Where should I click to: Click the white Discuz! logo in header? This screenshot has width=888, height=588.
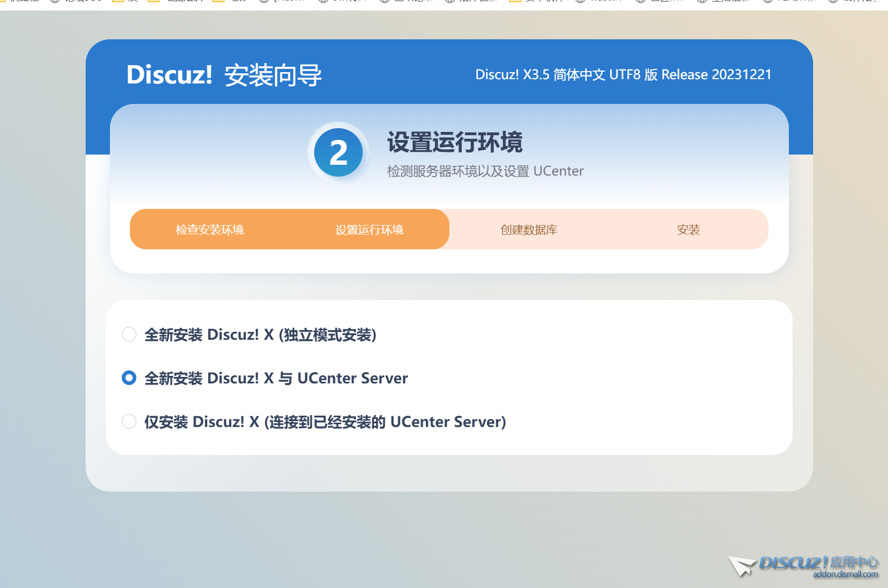(169, 75)
